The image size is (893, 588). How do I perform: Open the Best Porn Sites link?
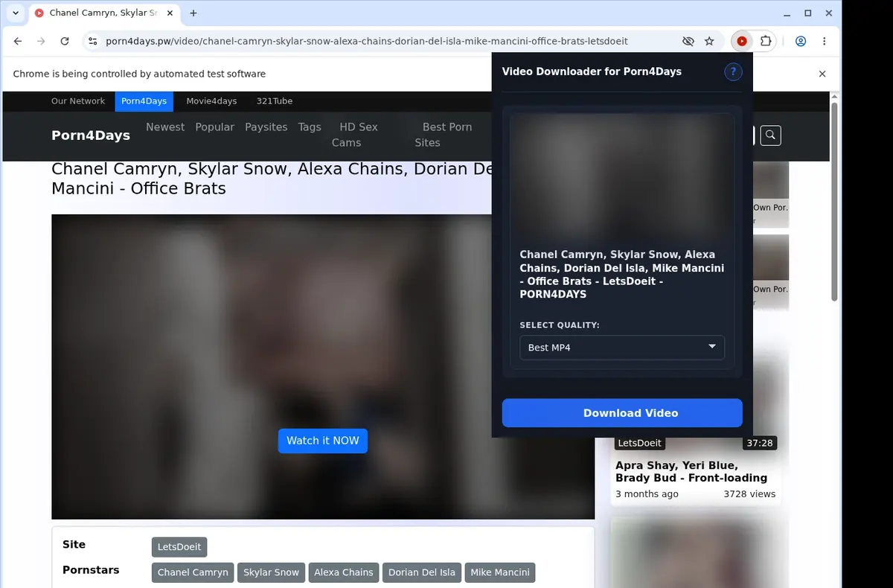442,135
